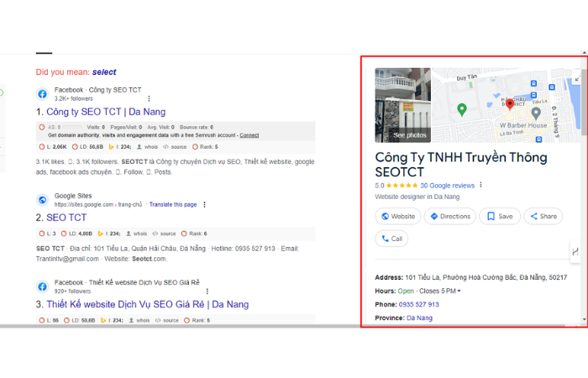Click the whois icon in result 1

click(139, 147)
